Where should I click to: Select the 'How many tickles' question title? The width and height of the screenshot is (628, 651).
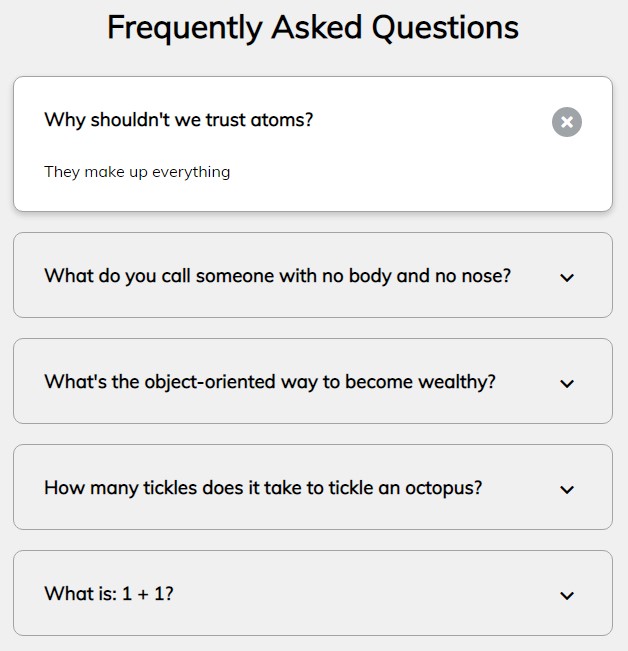(x=263, y=488)
